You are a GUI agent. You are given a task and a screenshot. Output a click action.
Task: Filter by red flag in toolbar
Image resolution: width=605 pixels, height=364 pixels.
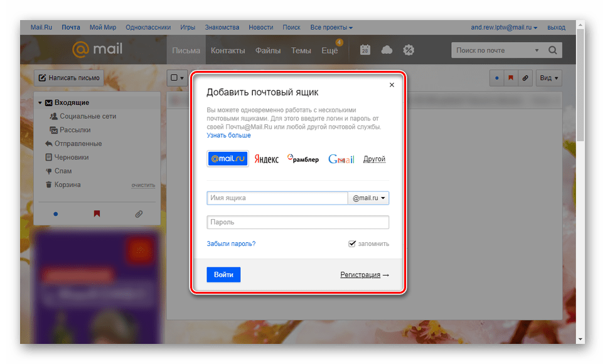[511, 78]
